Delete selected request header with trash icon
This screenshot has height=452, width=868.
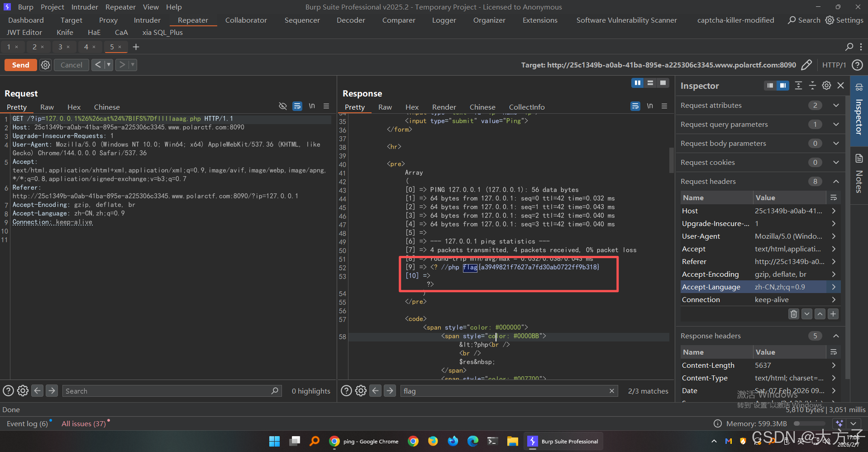coord(794,314)
